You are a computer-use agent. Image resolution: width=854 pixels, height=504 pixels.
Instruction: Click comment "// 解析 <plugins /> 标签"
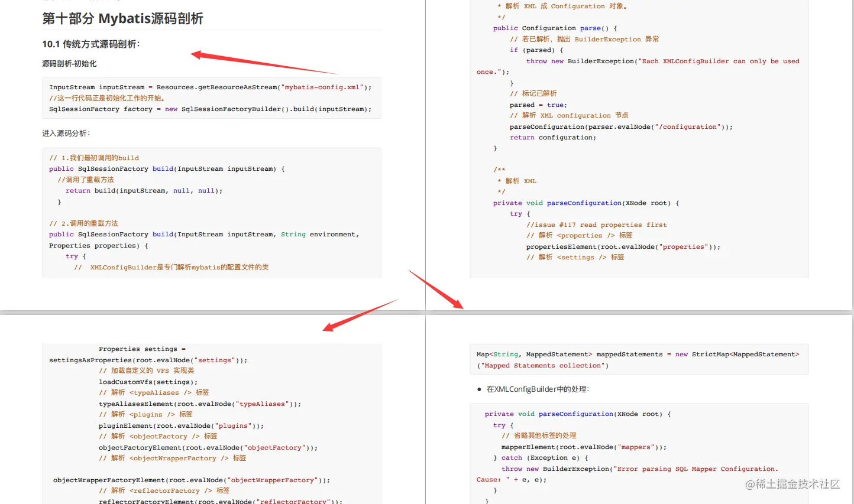(x=145, y=415)
